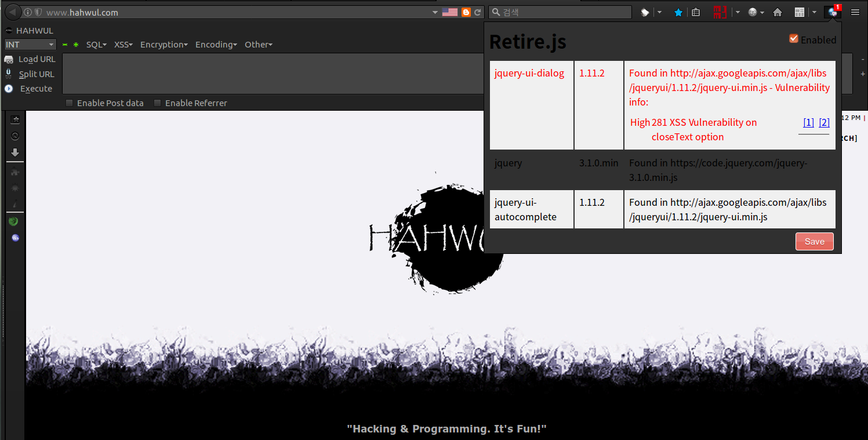This screenshot has width=868, height=440.
Task: Open the Encryption menu
Action: (164, 45)
